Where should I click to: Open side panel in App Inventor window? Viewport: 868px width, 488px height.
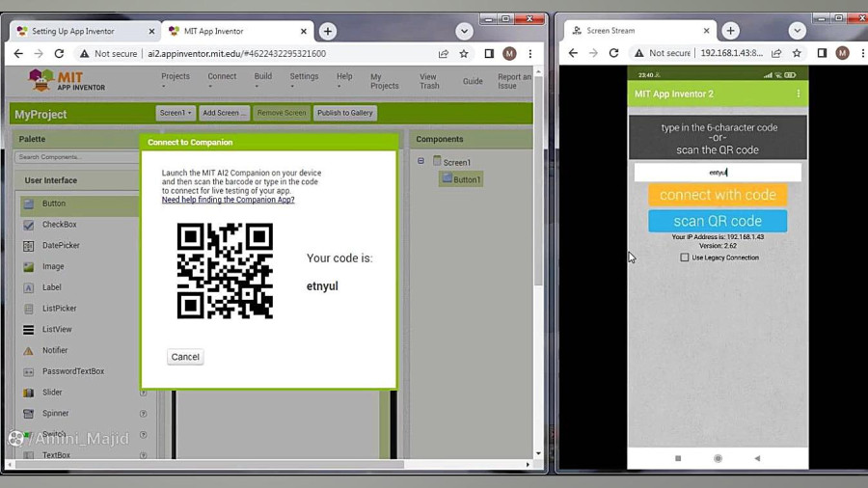[x=489, y=54]
